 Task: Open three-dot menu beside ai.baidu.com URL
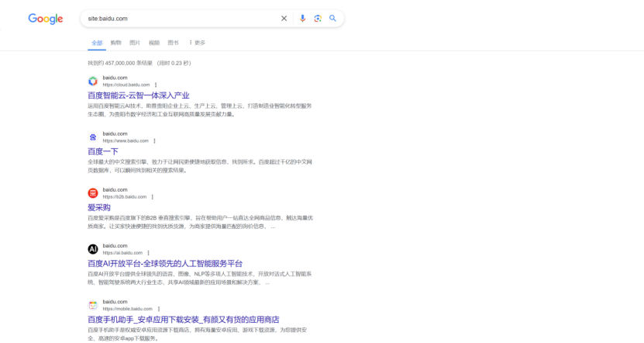click(x=148, y=253)
